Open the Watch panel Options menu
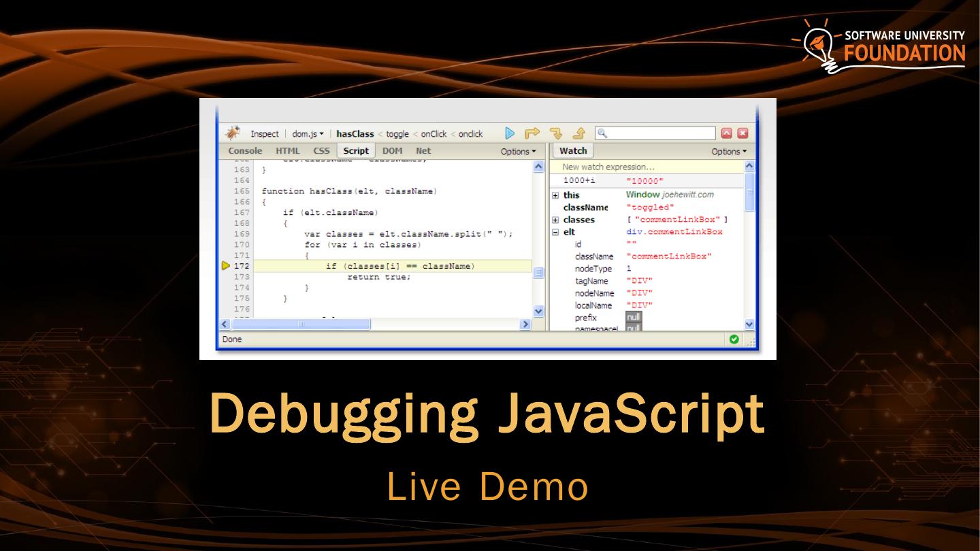This screenshot has width=980, height=551. tap(729, 152)
